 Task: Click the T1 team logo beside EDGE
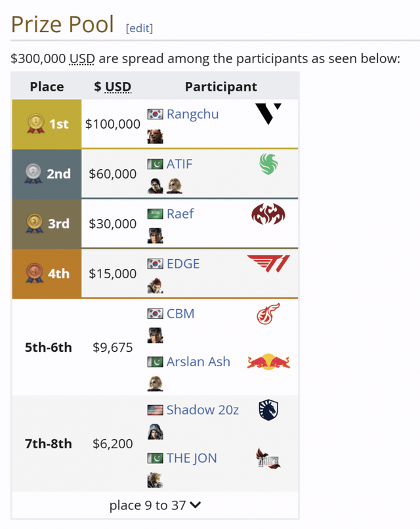tap(268, 264)
